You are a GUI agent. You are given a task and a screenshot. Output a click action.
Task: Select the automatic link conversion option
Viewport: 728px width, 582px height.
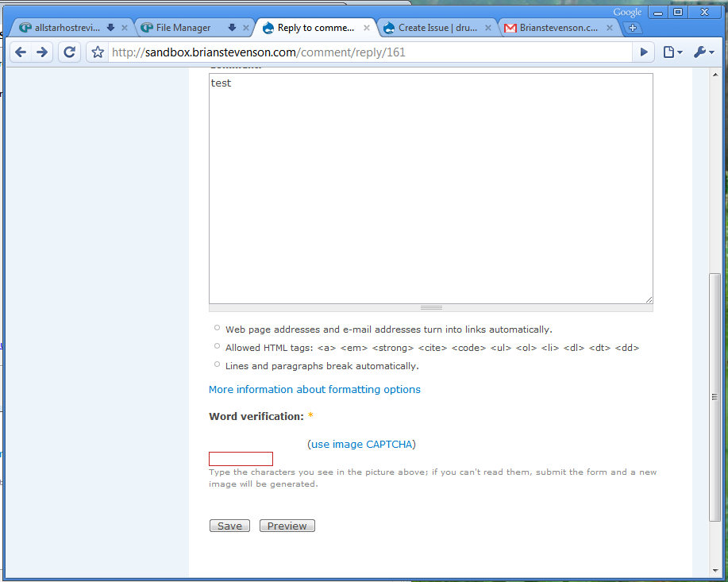click(216, 327)
